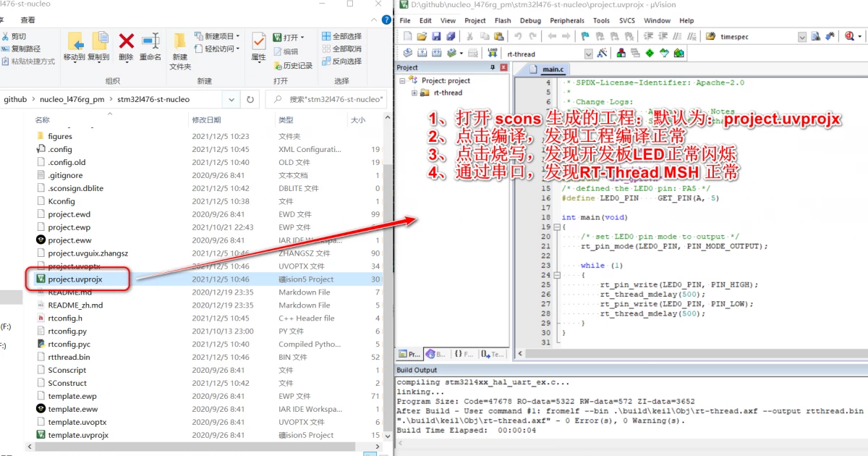The image size is (868, 456).
Task: Click Batch build icon in µVision
Action: pyautogui.click(x=452, y=54)
